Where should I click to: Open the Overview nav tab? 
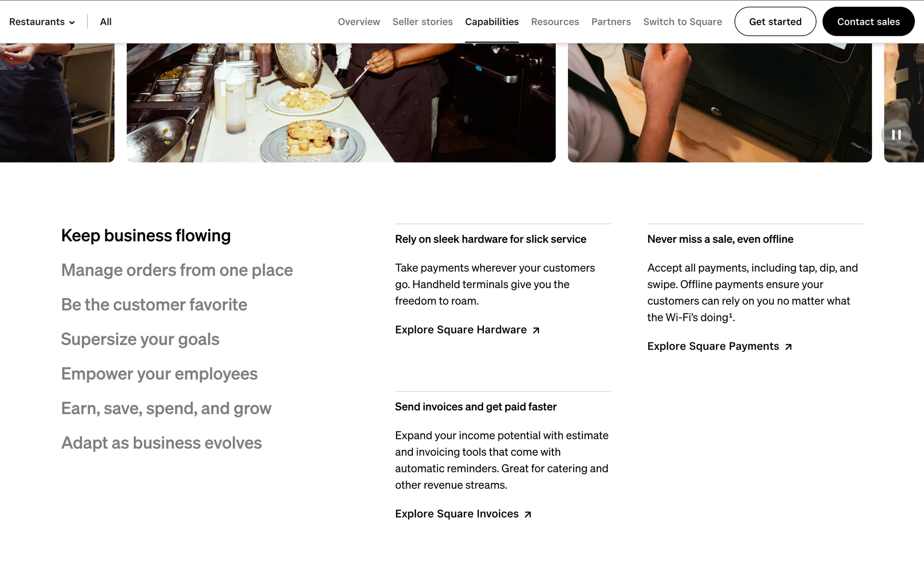click(359, 22)
